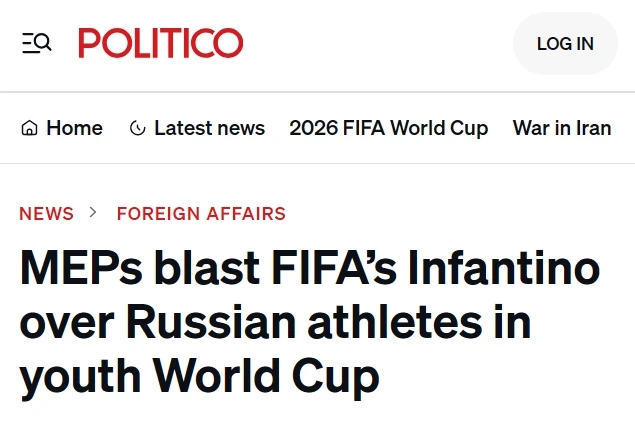635x426 pixels.
Task: Go to the Latest news section
Action: tap(197, 128)
